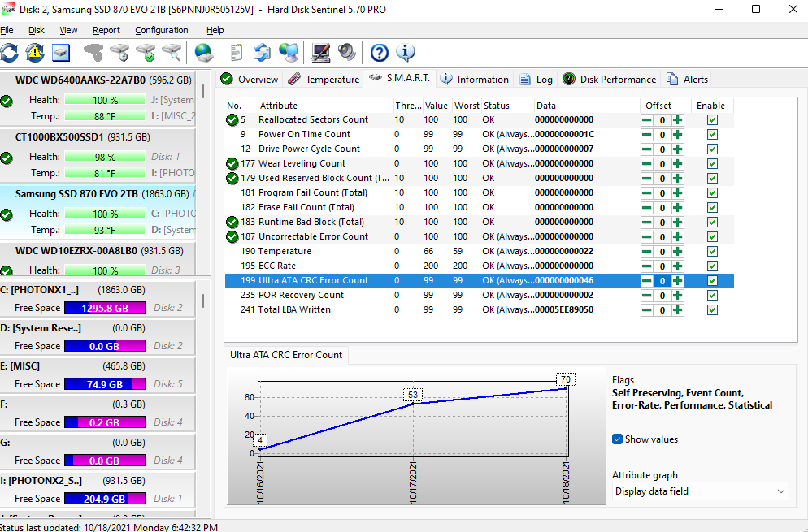The image size is (808, 532).
Task: Open the notepad report toolbar icon
Action: coord(236,53)
